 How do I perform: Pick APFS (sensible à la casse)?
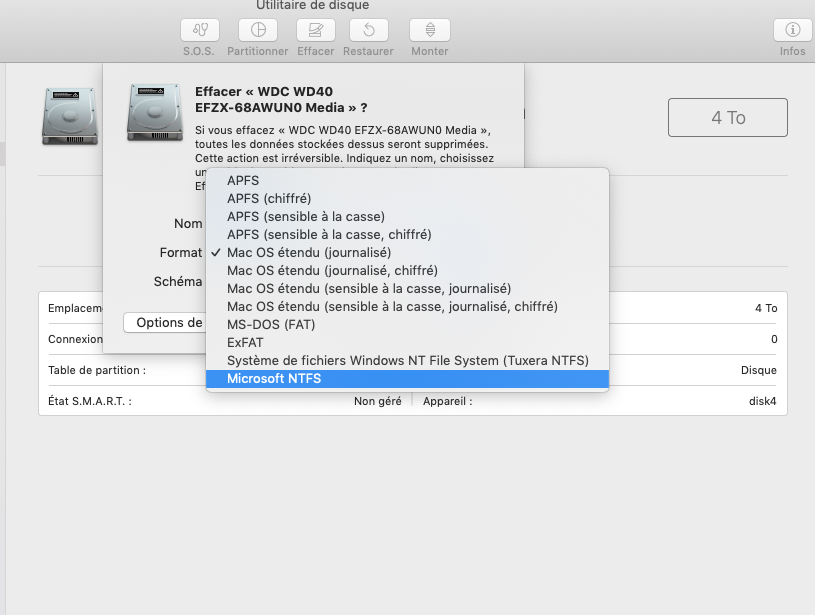point(408,216)
